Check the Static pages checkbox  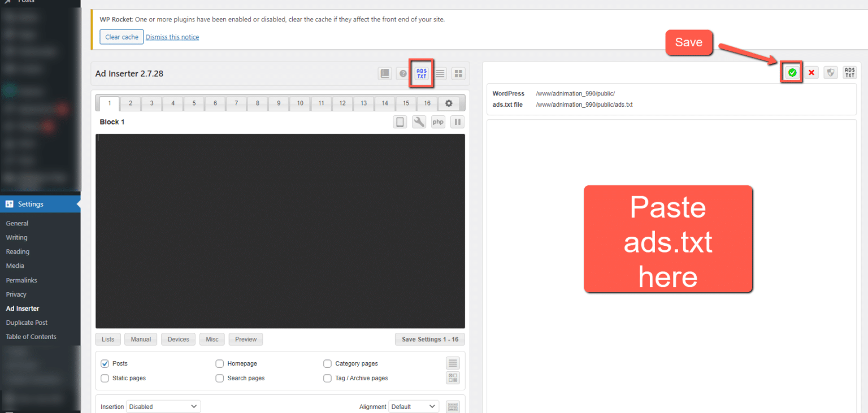tap(105, 378)
